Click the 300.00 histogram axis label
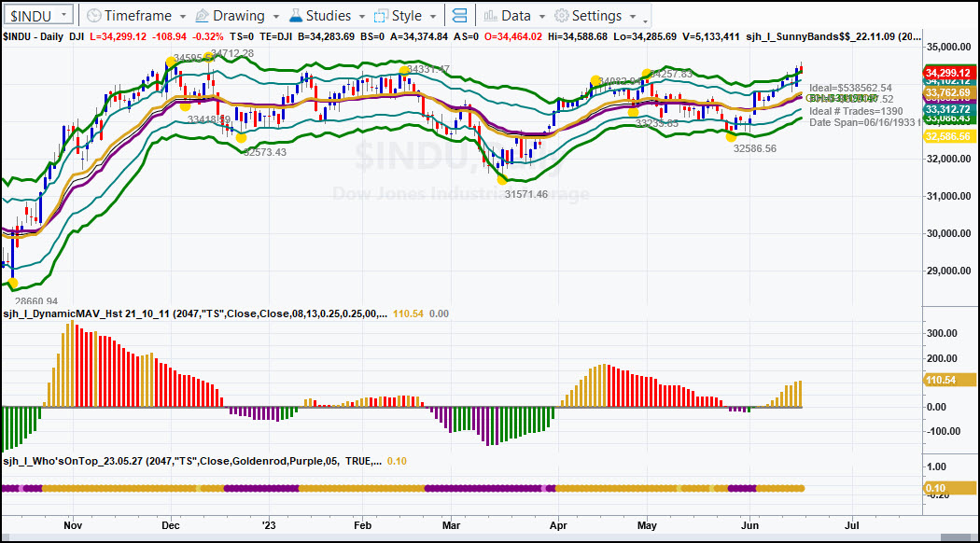This screenshot has height=543, width=980. (943, 334)
